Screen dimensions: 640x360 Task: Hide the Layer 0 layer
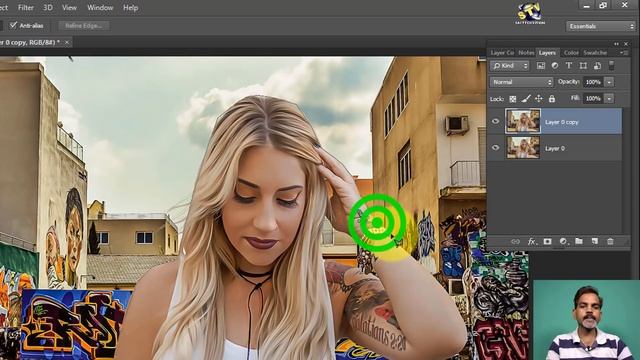pos(496,148)
